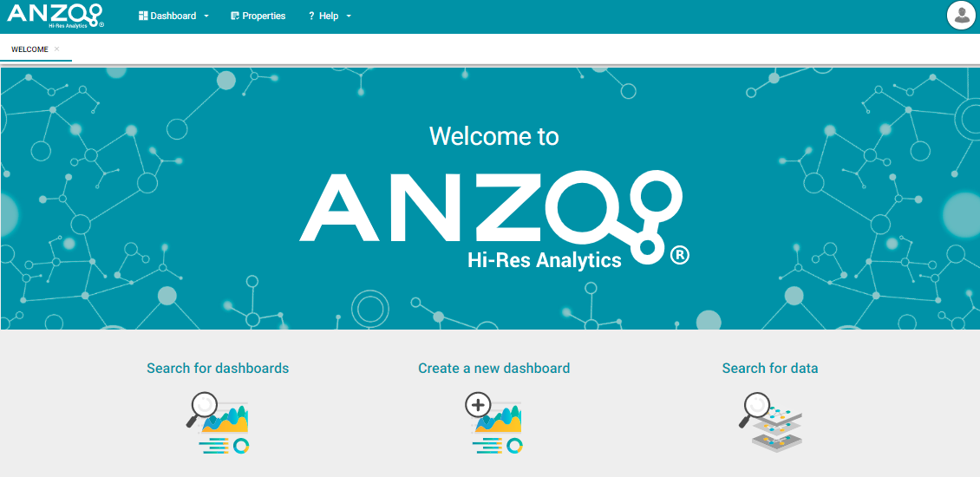Click the Search for data layers icon
The width and height of the screenshot is (980, 477).
[770, 422]
